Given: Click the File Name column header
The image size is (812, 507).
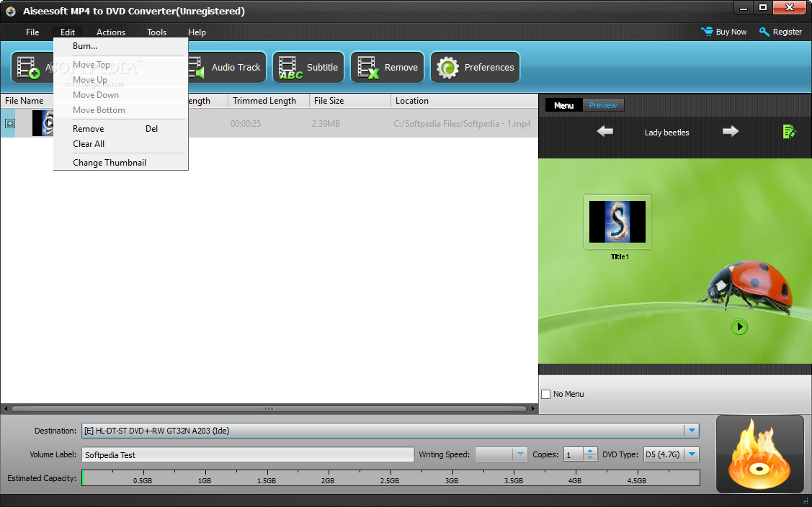Looking at the screenshot, I should (x=27, y=101).
